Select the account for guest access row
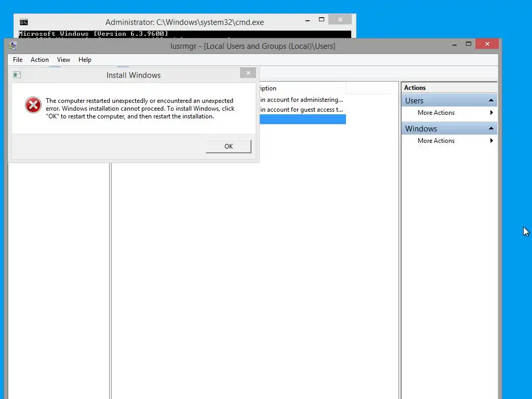Screen dimensions: 532x399 (x=303, y=110)
